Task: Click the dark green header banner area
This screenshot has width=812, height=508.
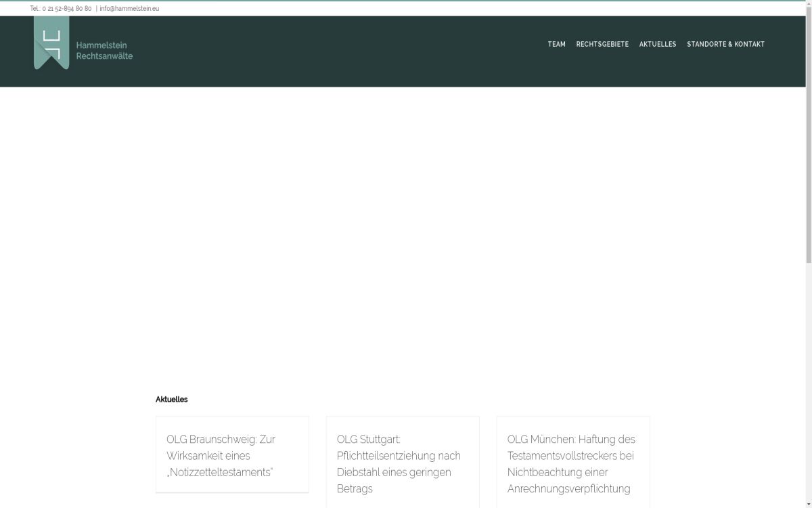Action: [x=338, y=51]
